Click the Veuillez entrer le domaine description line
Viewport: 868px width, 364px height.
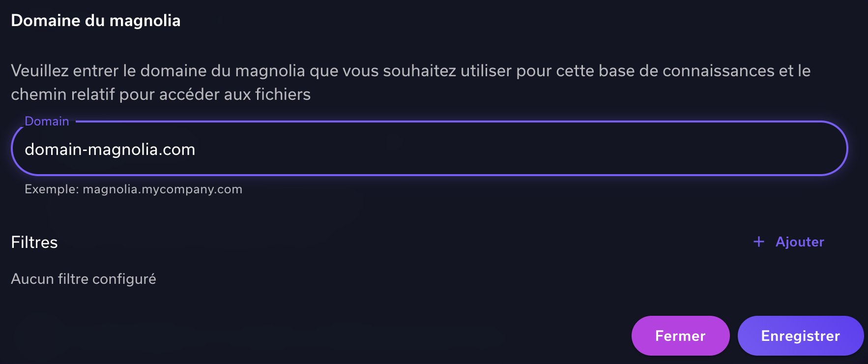pos(410,71)
